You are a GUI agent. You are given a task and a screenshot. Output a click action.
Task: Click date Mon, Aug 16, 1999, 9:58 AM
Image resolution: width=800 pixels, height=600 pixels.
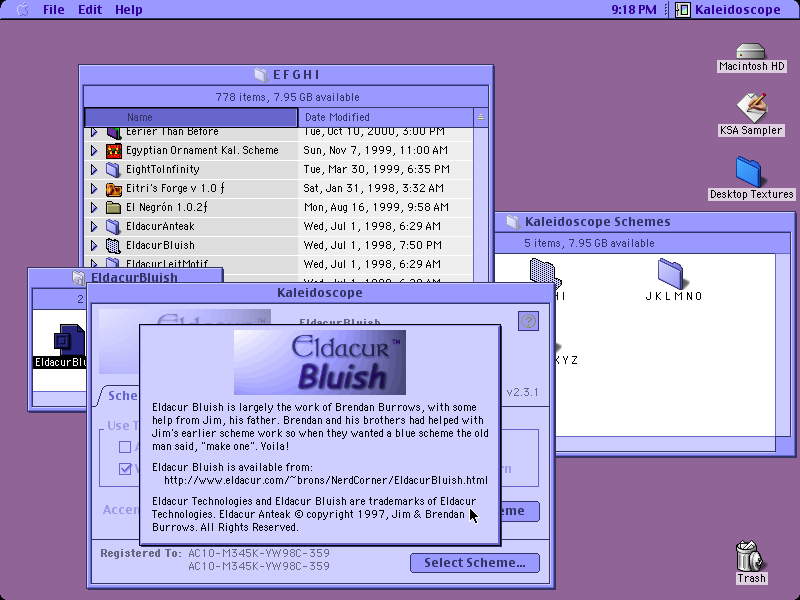click(x=376, y=208)
